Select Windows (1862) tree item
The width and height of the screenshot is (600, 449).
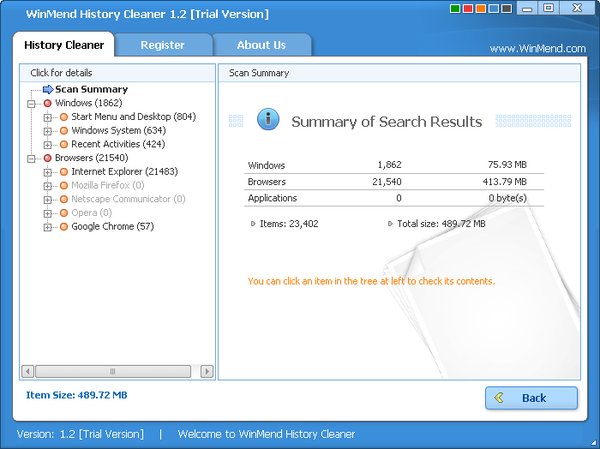[88, 103]
